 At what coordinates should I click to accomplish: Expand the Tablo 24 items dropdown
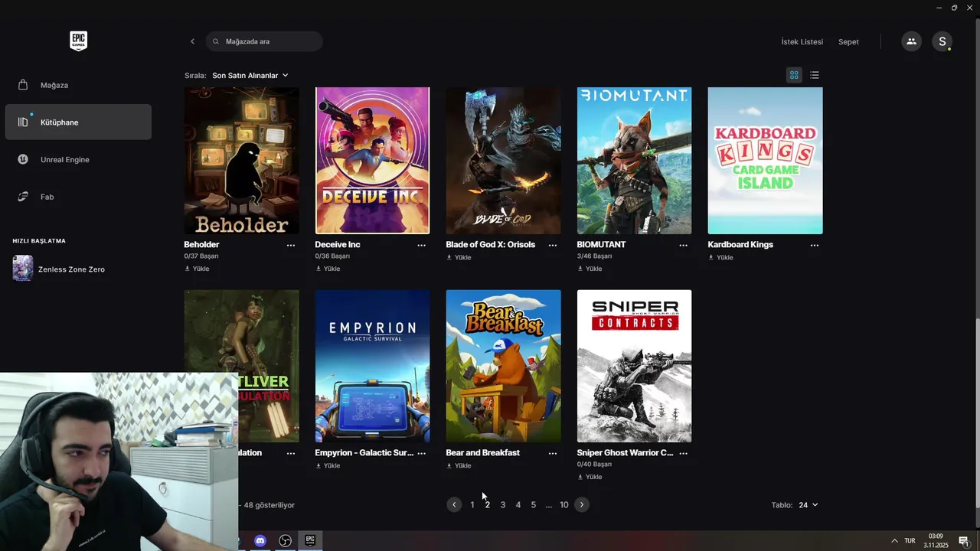tap(808, 505)
